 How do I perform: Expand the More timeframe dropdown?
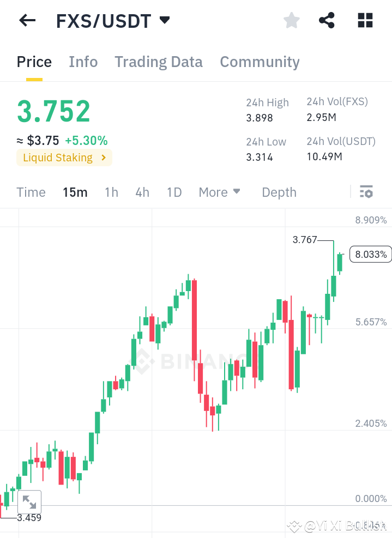tap(219, 192)
